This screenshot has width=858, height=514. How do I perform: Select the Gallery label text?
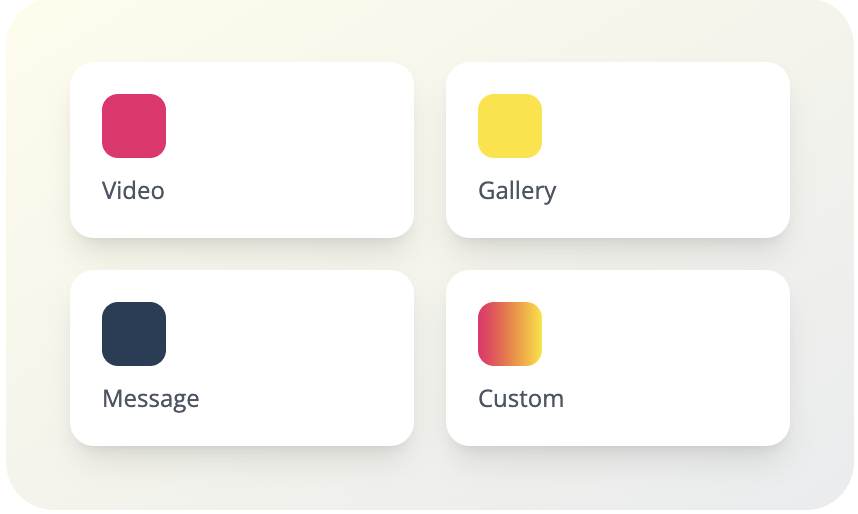coord(517,190)
